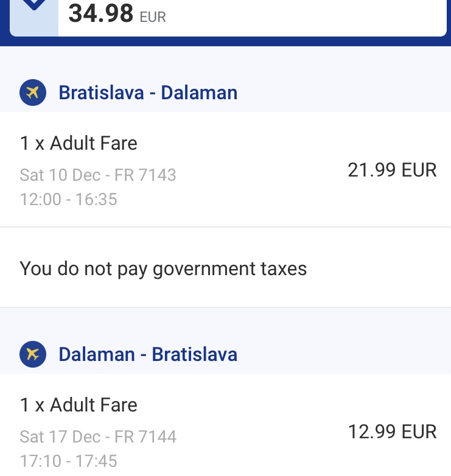Tap the return 1 x Adult Fare row

click(225, 425)
